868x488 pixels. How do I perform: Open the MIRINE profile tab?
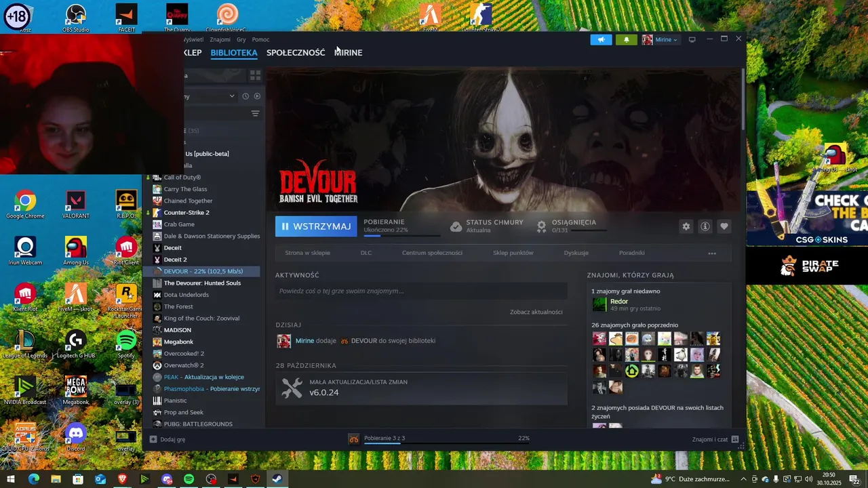click(349, 53)
